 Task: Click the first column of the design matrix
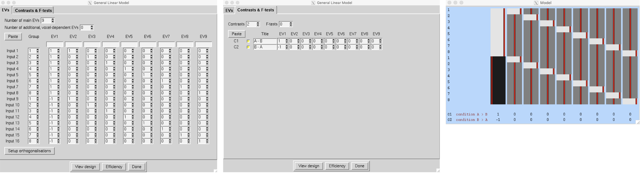pyautogui.click(x=498, y=56)
